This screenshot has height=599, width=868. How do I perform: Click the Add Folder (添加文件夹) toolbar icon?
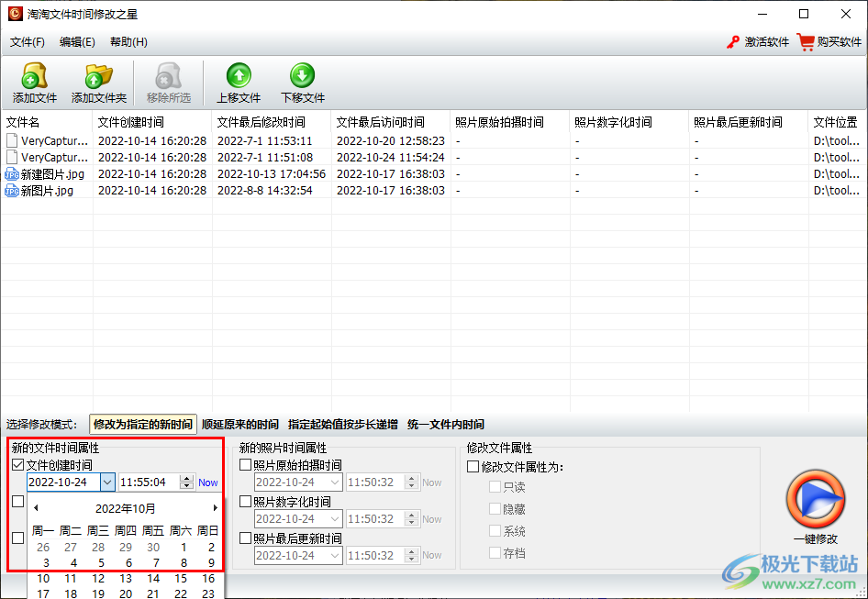point(98,76)
